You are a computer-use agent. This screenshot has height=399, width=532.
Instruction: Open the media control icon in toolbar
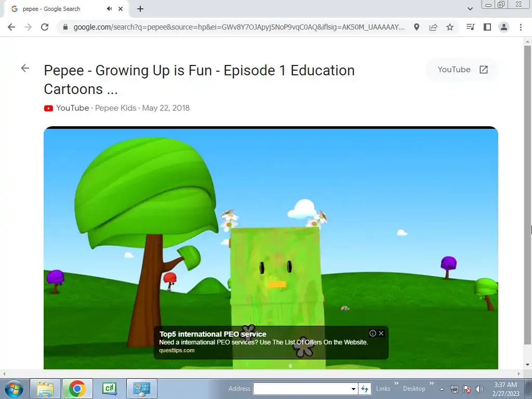[x=471, y=27]
